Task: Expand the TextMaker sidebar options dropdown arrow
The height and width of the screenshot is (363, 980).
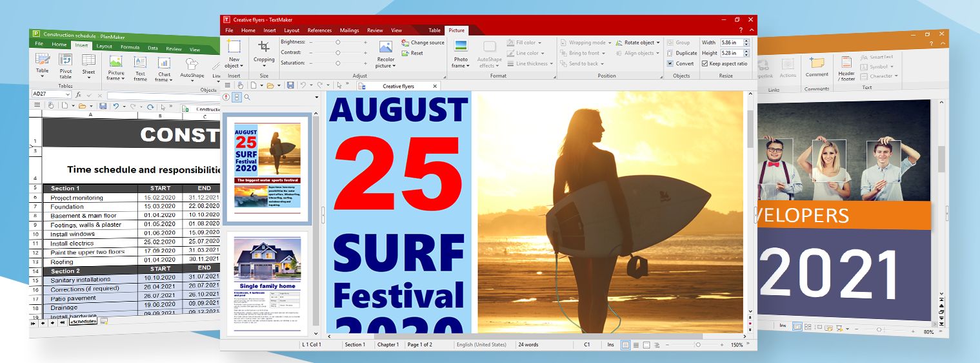Action: (316, 97)
